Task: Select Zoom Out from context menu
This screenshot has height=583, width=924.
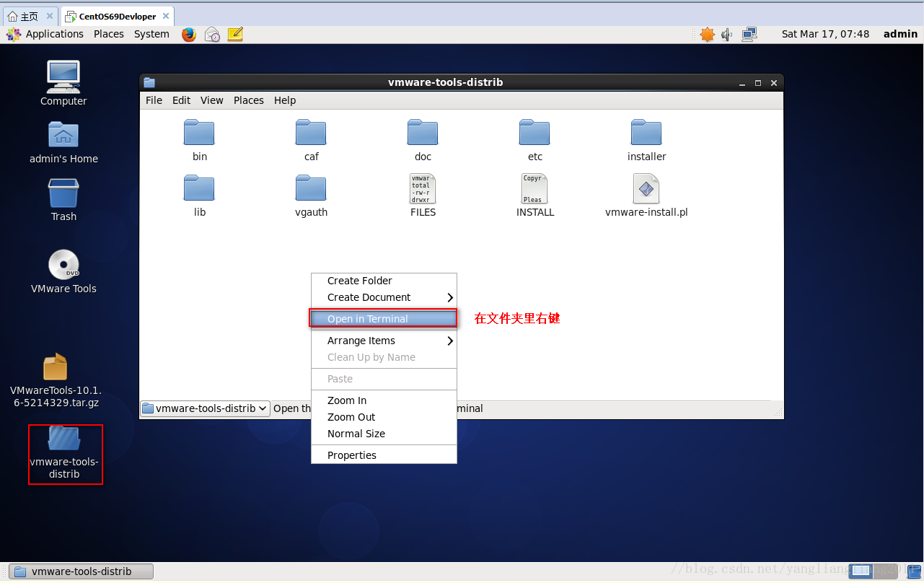Action: [x=384, y=417]
